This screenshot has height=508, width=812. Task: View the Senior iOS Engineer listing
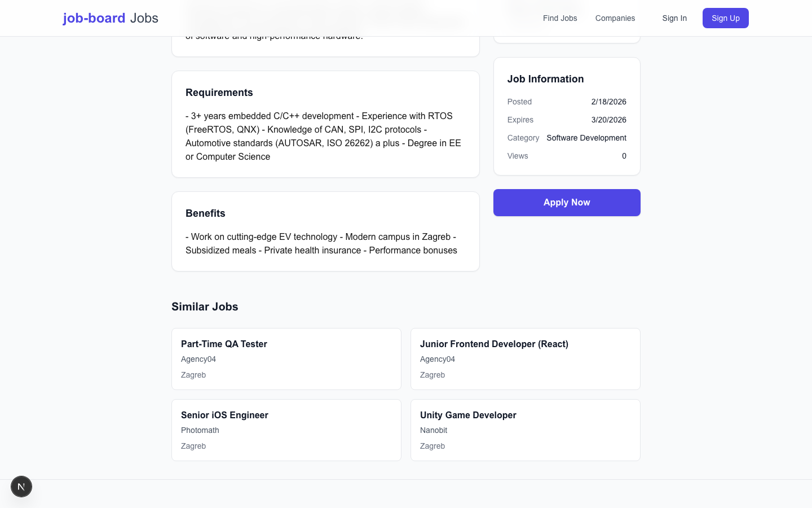click(x=224, y=415)
